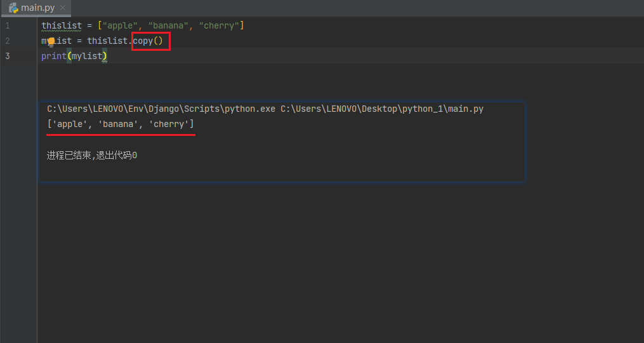Screen dimensions: 644x343
Task: Close the main.py tab
Action: pyautogui.click(x=62, y=8)
